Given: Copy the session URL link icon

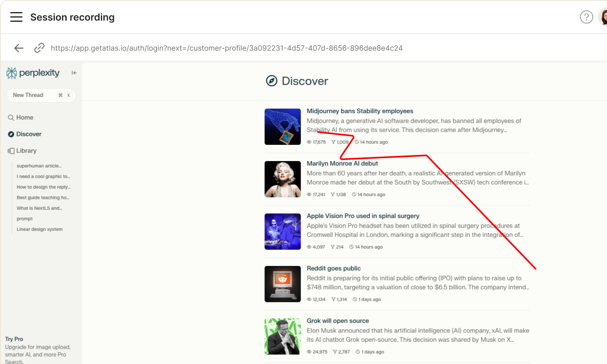Looking at the screenshot, I should [x=39, y=48].
